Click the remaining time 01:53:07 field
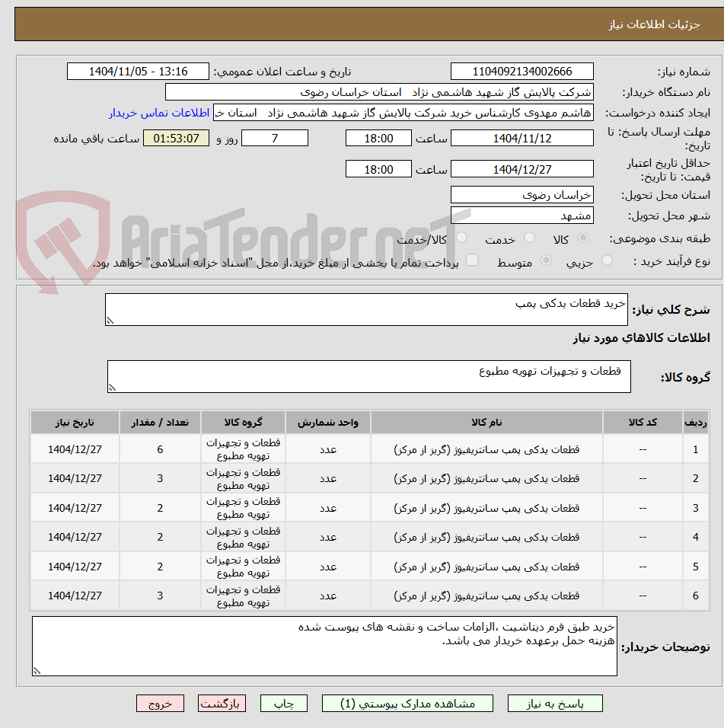 pyautogui.click(x=177, y=139)
